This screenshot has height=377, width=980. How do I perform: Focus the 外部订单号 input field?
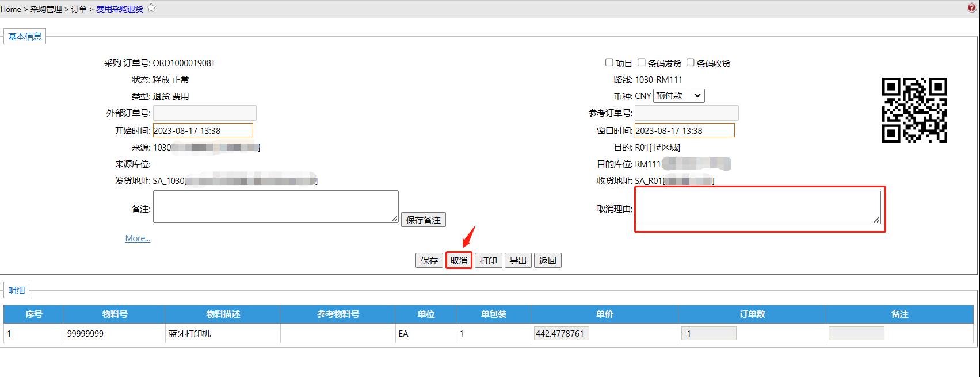tap(205, 113)
